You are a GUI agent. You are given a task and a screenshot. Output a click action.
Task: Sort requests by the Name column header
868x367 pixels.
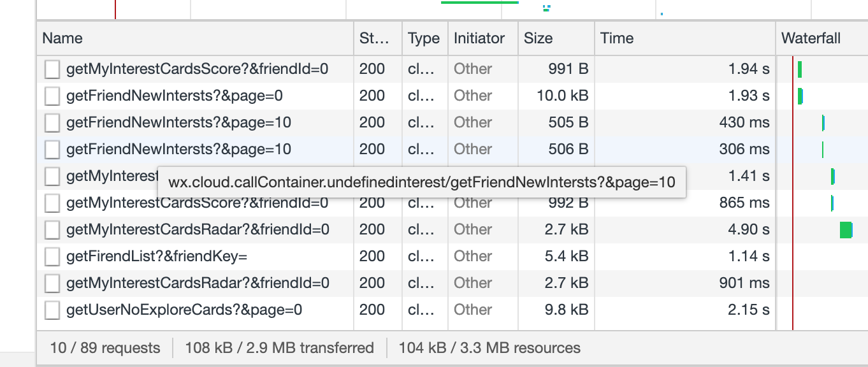[x=62, y=38]
